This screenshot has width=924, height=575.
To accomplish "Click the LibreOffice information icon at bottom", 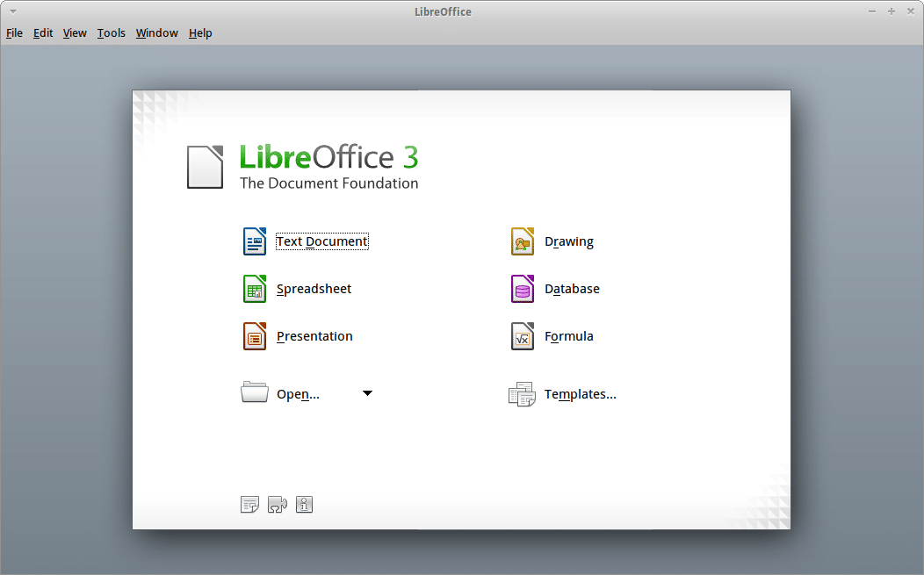I will pos(304,504).
